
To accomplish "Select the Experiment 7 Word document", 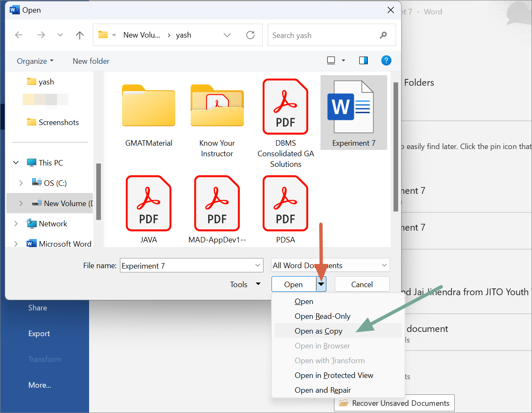I will click(x=353, y=112).
